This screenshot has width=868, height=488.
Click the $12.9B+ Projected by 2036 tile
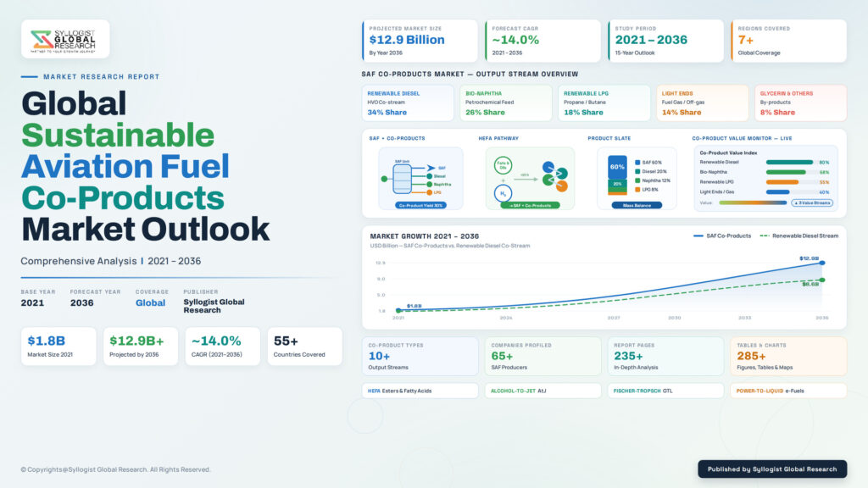tap(141, 347)
